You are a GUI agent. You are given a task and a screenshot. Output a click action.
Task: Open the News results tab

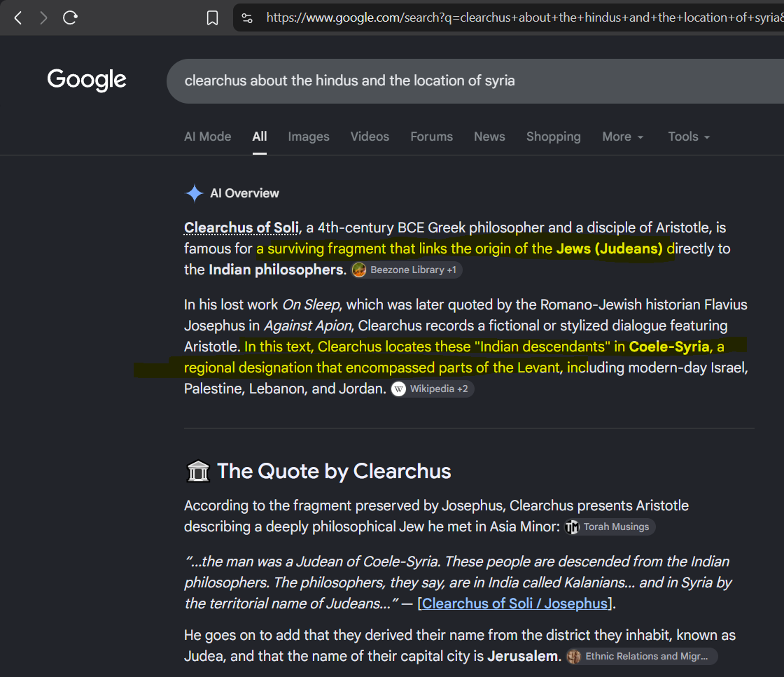(x=489, y=137)
